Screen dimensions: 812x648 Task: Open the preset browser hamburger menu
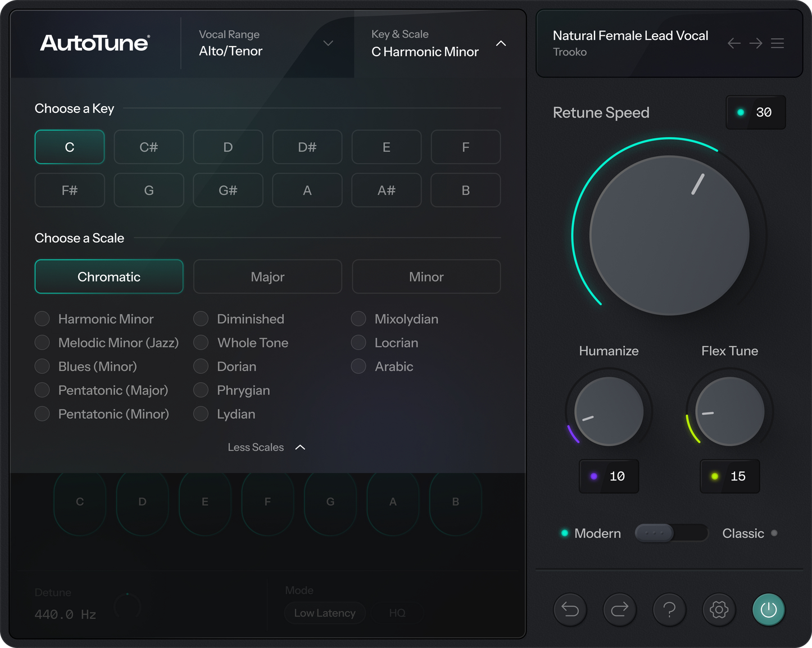tap(778, 43)
